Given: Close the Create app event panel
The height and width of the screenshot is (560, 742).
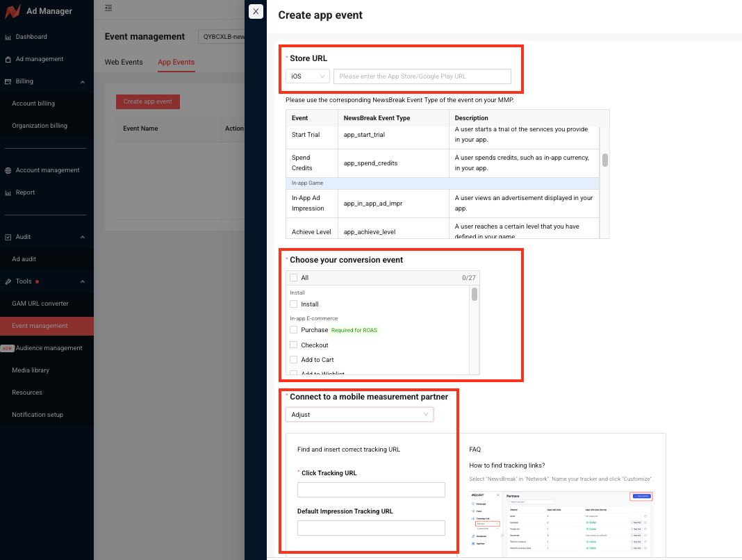Looking at the screenshot, I should (256, 12).
